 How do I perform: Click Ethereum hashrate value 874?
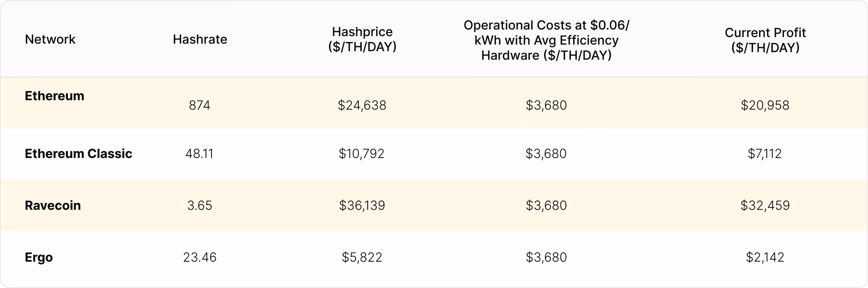[199, 106]
